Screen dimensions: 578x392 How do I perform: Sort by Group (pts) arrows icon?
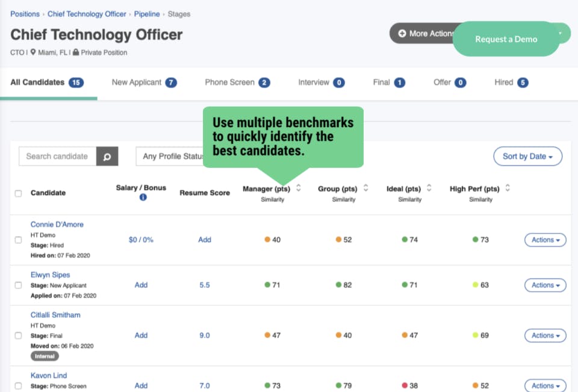click(365, 188)
